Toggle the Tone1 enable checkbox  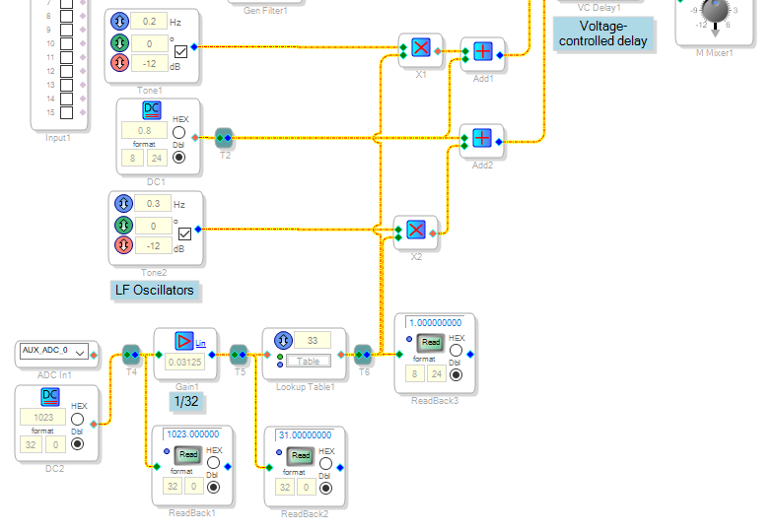click(180, 52)
